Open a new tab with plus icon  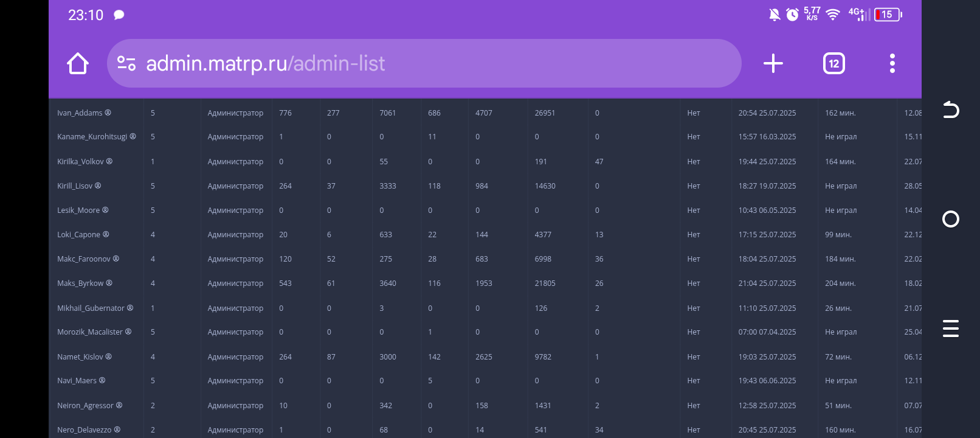click(773, 63)
